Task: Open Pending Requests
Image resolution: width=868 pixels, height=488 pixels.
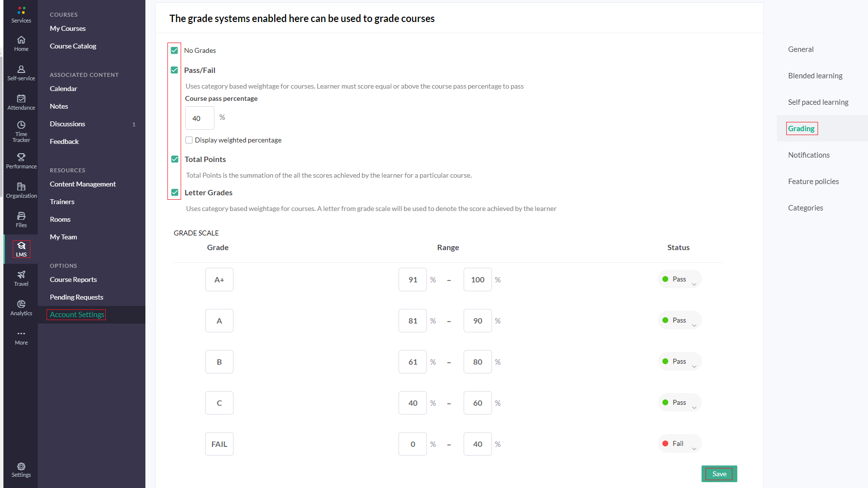Action: tap(76, 297)
